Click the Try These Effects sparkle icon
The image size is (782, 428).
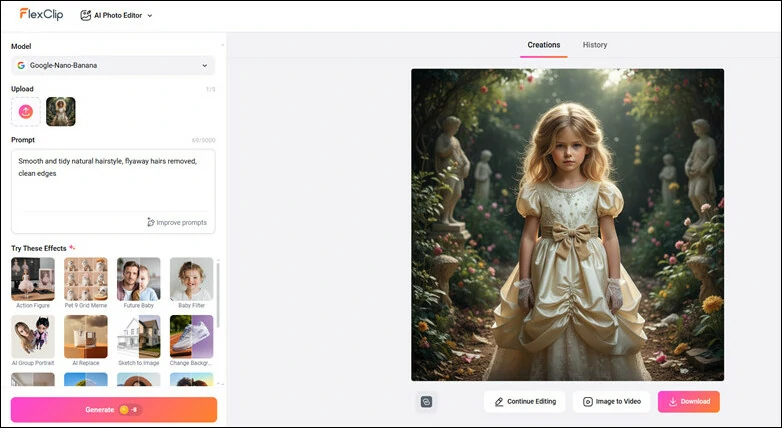72,247
